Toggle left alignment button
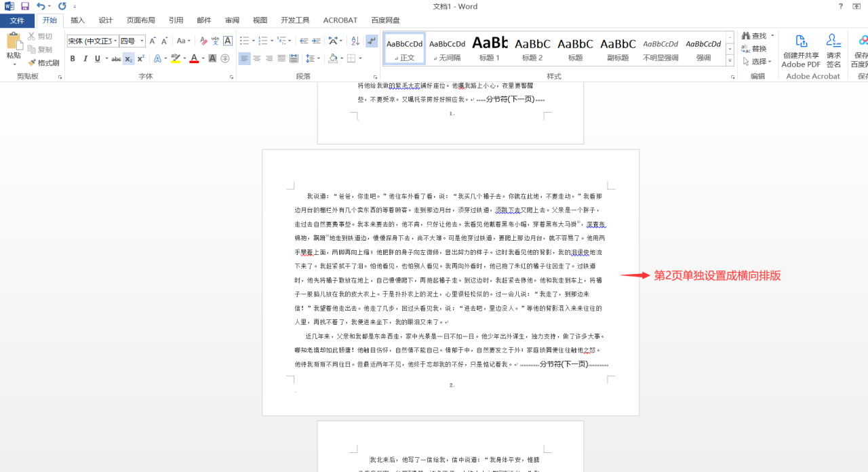The width and height of the screenshot is (868, 472). pyautogui.click(x=245, y=58)
